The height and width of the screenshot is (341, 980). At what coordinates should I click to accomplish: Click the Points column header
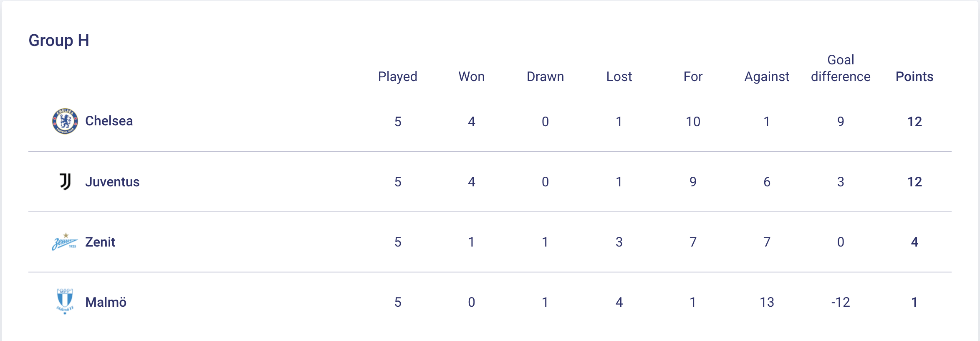point(914,76)
